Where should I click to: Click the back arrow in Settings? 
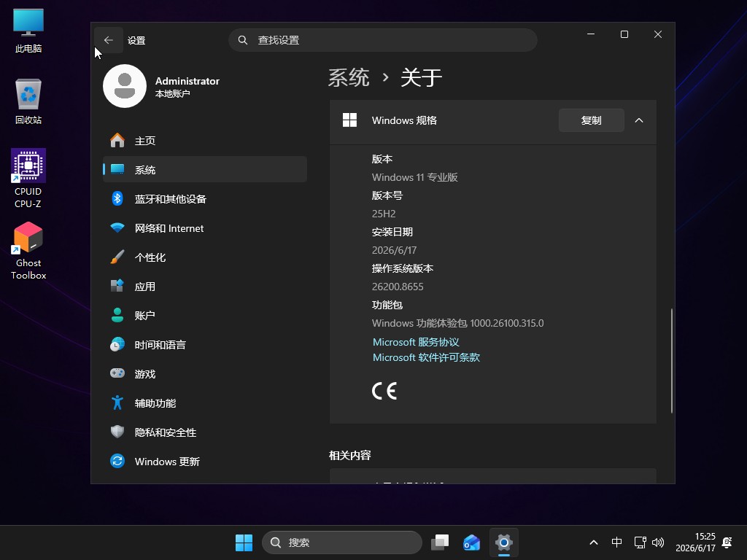[109, 40]
